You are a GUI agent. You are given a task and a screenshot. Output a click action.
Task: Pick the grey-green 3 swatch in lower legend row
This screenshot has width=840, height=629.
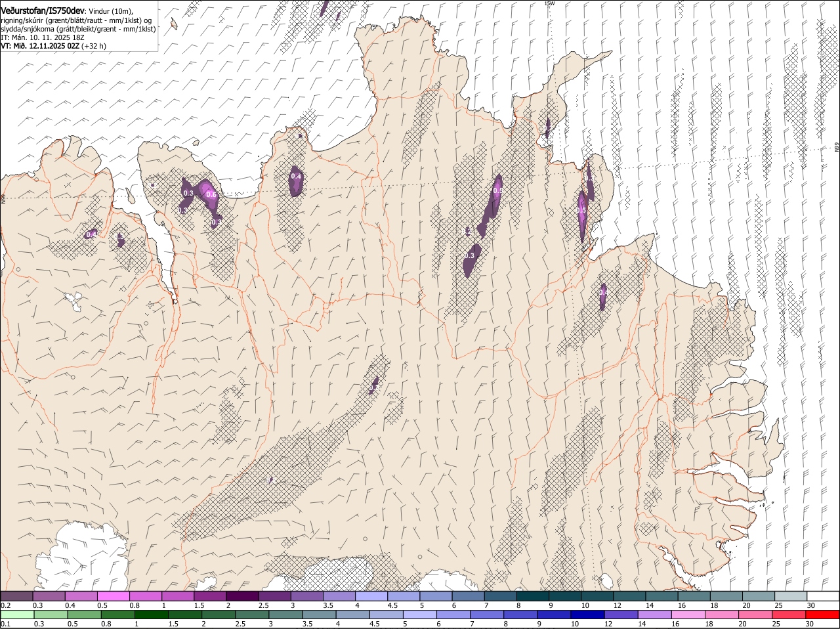tap(285, 615)
